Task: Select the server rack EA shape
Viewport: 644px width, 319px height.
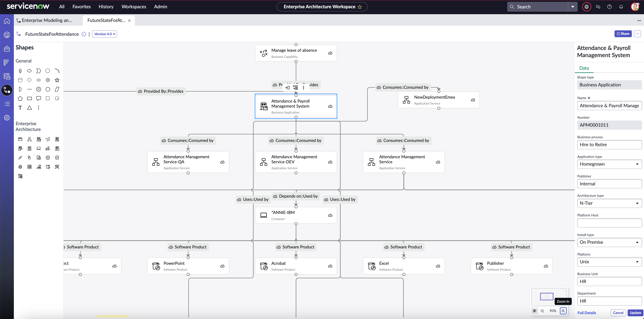Action: click(x=29, y=167)
